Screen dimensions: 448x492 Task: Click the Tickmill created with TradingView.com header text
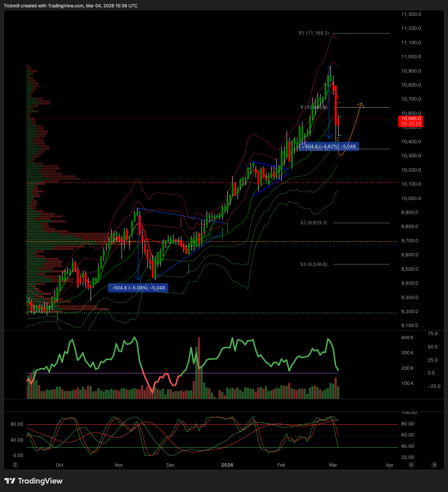(x=71, y=6)
